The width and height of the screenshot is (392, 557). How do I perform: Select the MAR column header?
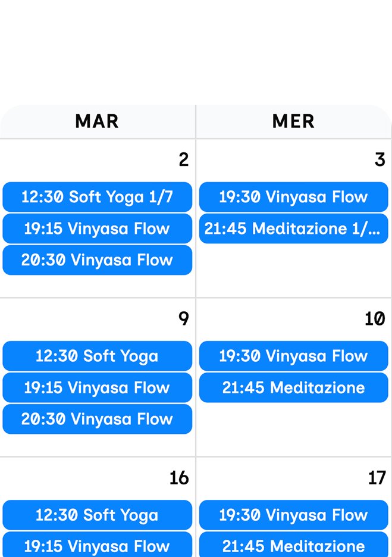pos(97,121)
